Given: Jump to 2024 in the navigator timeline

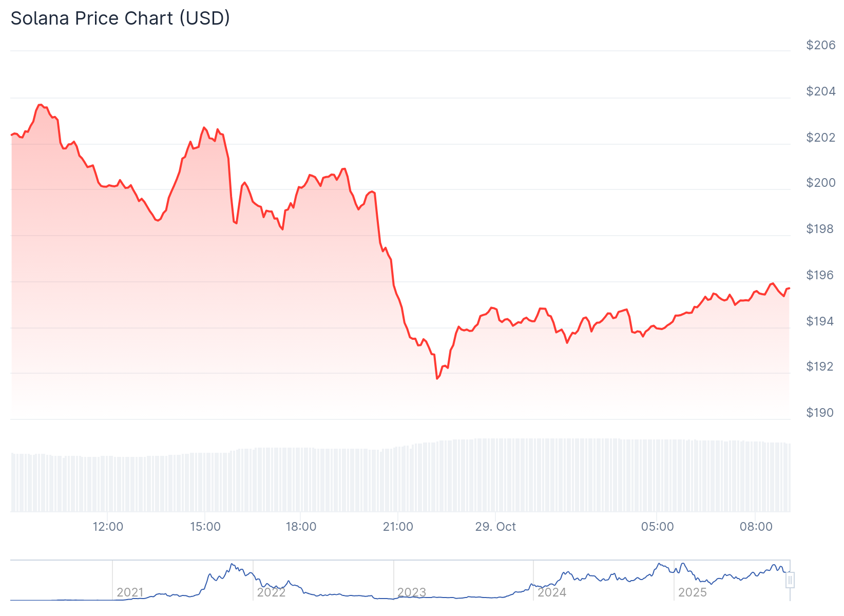Looking at the screenshot, I should [x=552, y=592].
